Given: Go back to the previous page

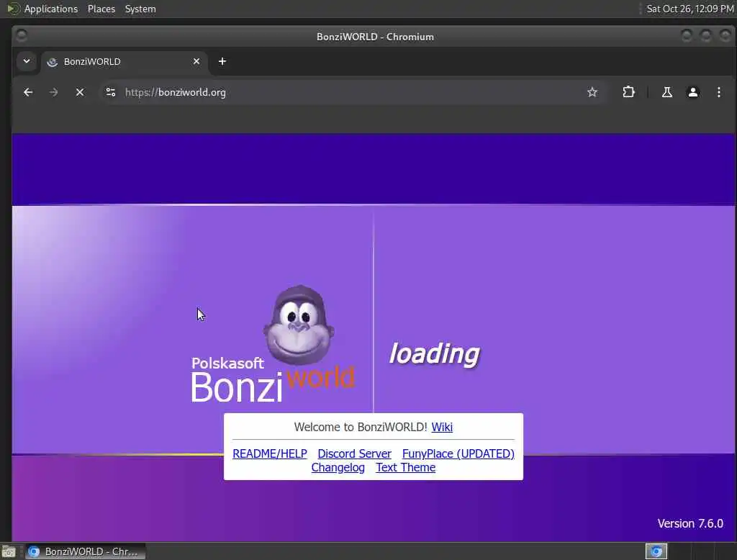Looking at the screenshot, I should point(28,92).
